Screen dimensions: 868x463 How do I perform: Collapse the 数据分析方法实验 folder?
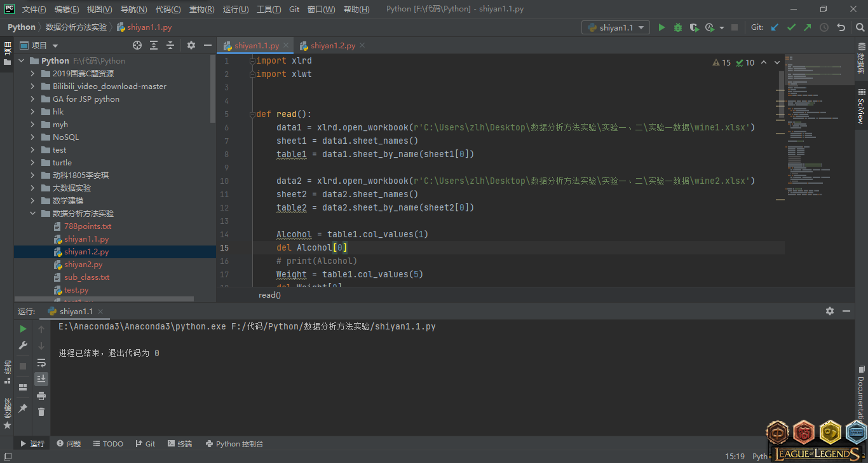(33, 214)
